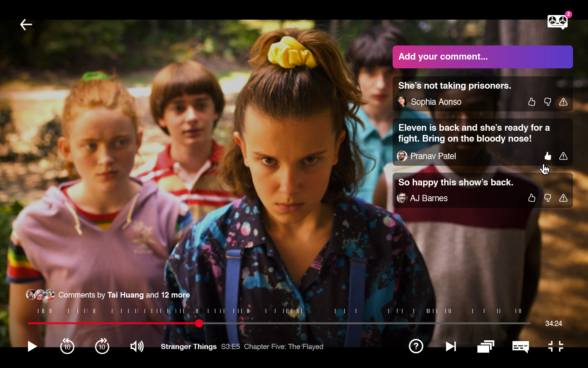Select 'So happy this show's back.' comment

[456, 183]
